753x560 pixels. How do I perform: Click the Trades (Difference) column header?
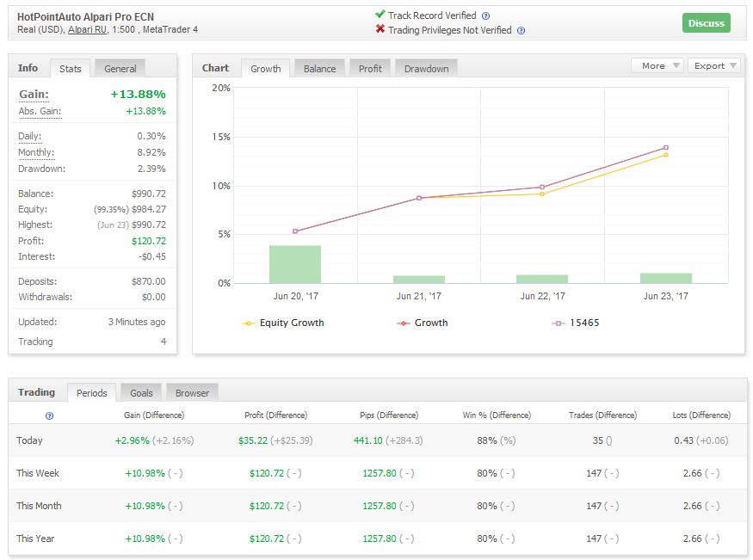tap(602, 415)
